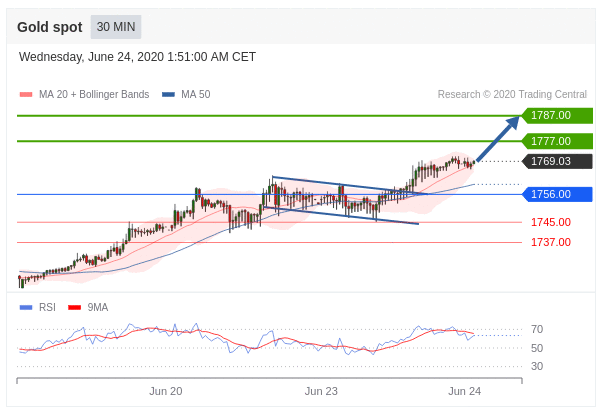The image size is (605, 414).
Task: Click the RSI legend label
Action: point(47,308)
